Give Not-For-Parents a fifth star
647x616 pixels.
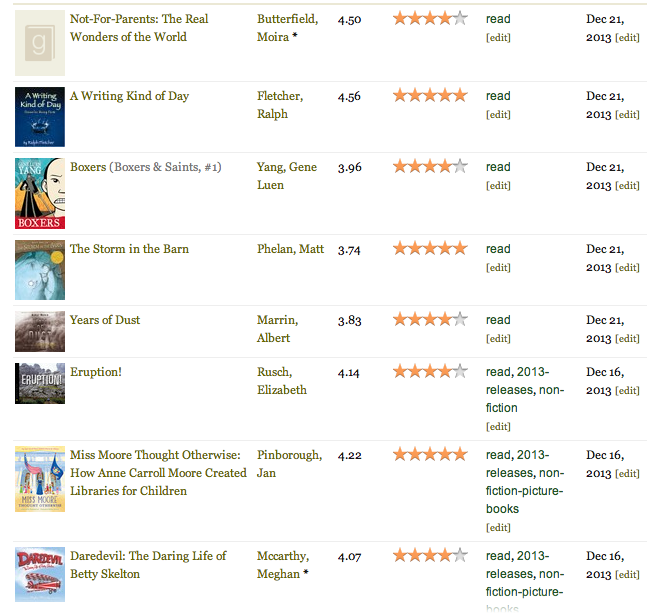[x=460, y=19]
